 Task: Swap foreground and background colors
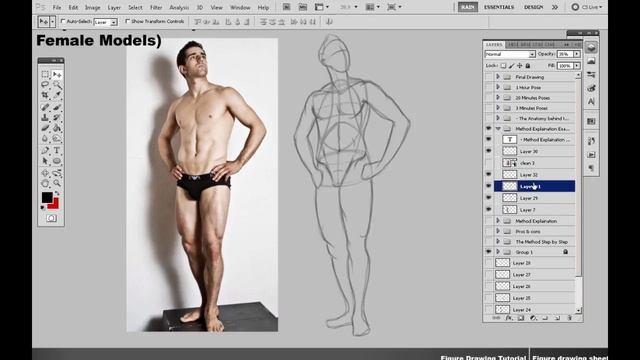pos(57,193)
